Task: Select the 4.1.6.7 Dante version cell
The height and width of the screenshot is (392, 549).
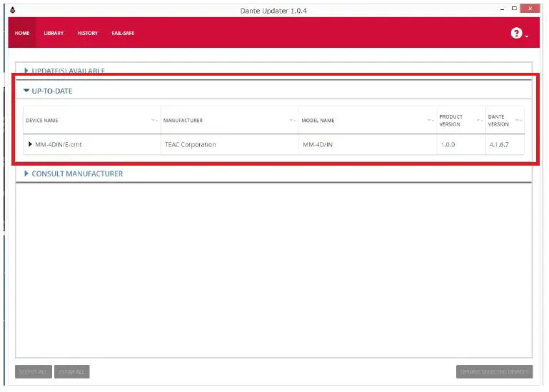Action: tap(505, 144)
